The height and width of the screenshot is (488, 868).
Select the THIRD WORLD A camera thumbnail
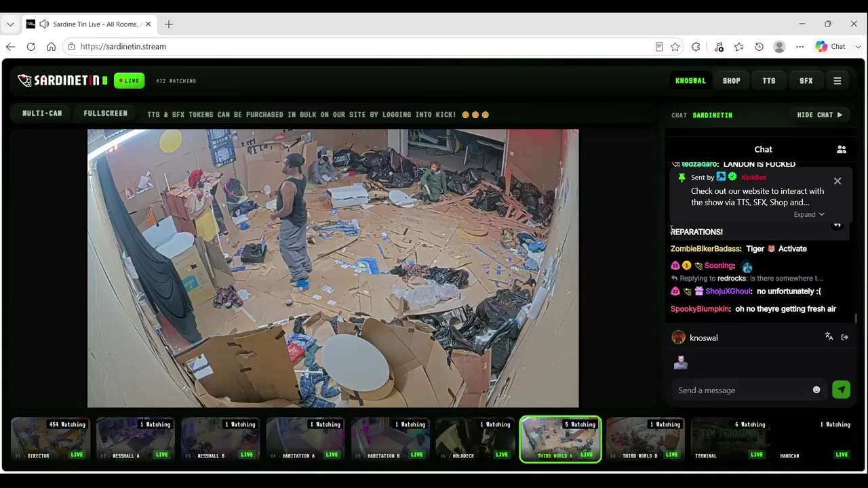(560, 440)
